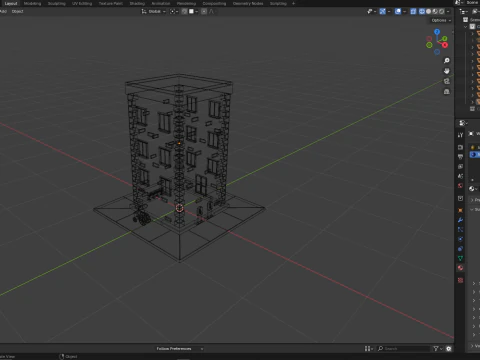Open the Render properties tab
Screen dimensions: 480x360
460,147
